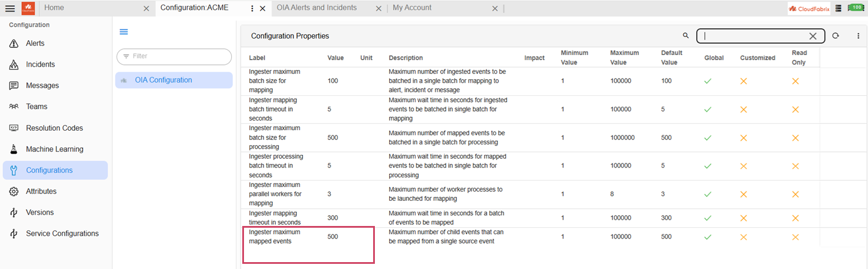
Task: Select 'Ingester processing batch timeout in seconds' label
Action: (276, 166)
